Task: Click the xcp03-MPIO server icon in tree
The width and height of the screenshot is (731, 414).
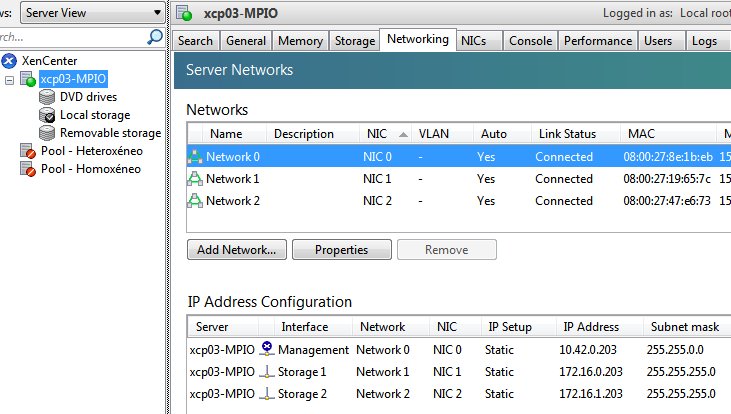Action: pos(28,79)
